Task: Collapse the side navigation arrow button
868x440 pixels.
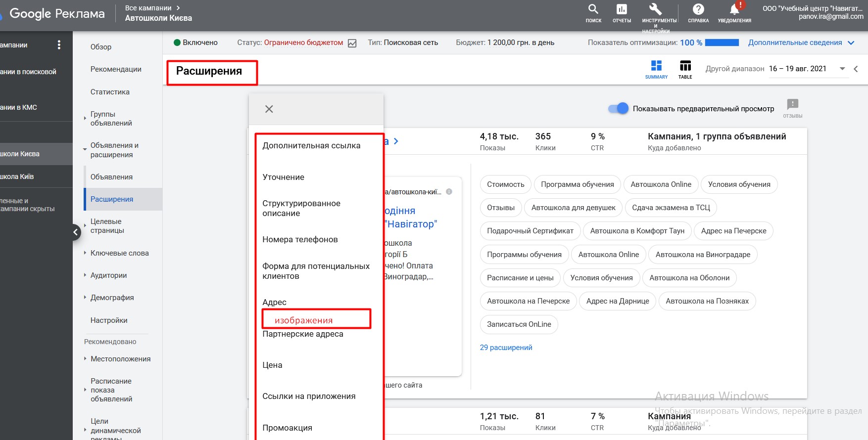Action: (x=76, y=232)
